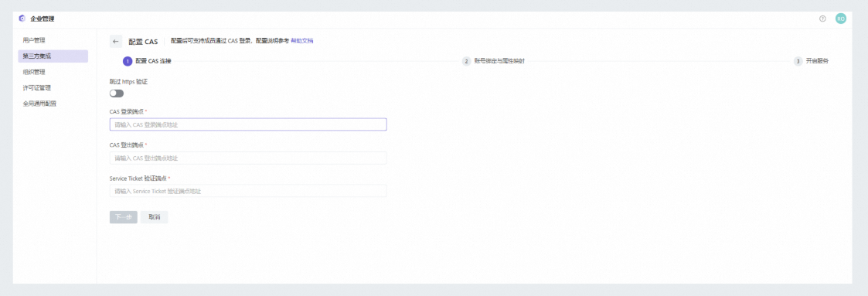Click the CAS 登出端点 label
The height and width of the screenshot is (296, 868).
(x=127, y=145)
